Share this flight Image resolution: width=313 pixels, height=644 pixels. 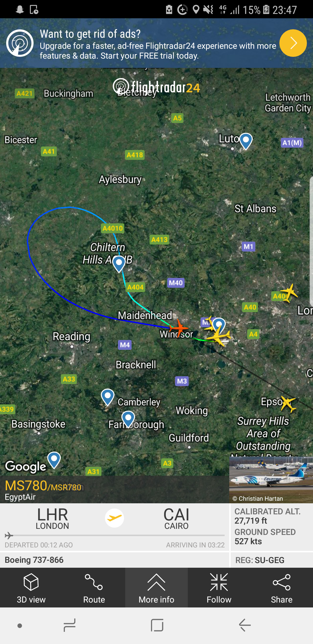(x=282, y=588)
